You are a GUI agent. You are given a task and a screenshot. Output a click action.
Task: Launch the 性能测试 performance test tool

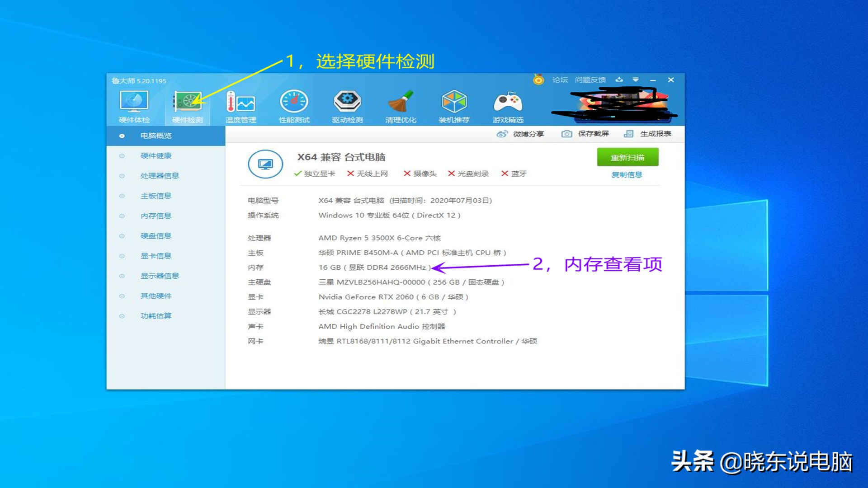(294, 104)
